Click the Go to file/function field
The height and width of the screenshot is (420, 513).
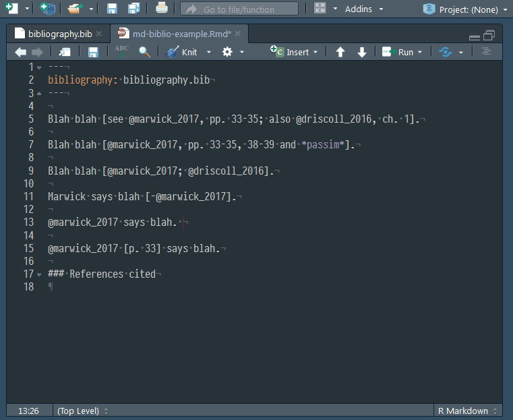click(x=239, y=9)
